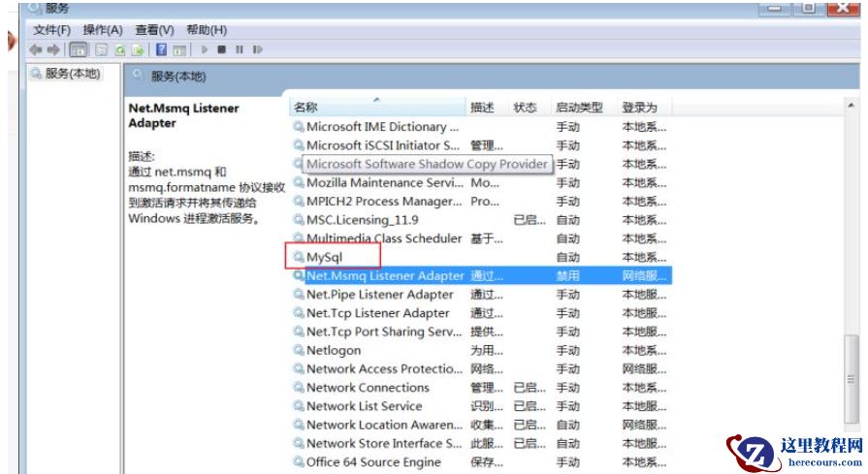
Task: Select Network List Service row
Action: pos(482,406)
